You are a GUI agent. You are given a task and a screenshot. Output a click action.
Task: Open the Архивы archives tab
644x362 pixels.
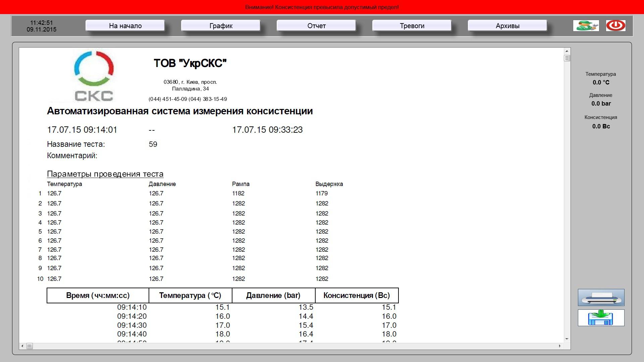pyautogui.click(x=507, y=26)
